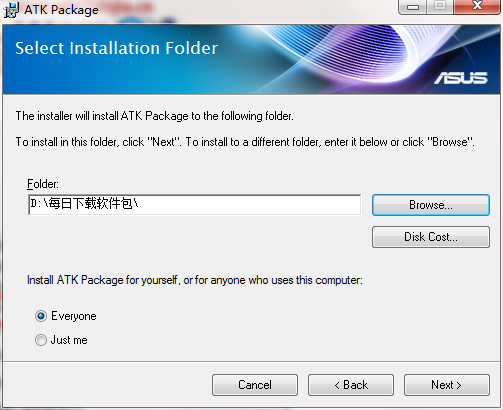Click the 'installer will install ATK Package' sentence
503x410 pixels.
[155, 116]
